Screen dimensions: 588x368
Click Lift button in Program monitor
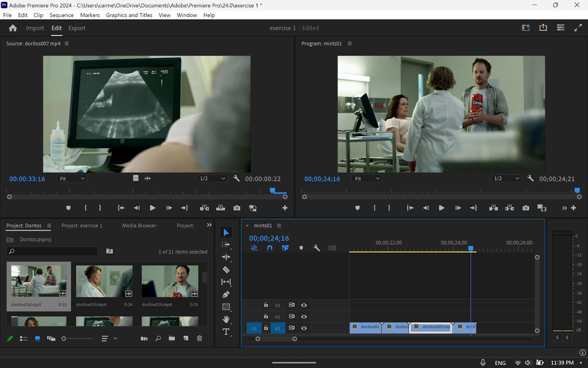tap(494, 208)
